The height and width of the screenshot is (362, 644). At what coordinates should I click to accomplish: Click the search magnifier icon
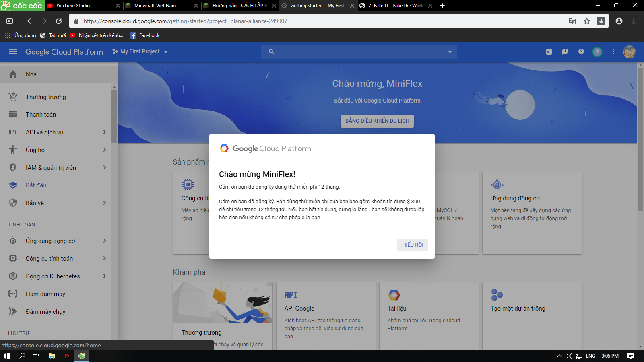pos(272,51)
